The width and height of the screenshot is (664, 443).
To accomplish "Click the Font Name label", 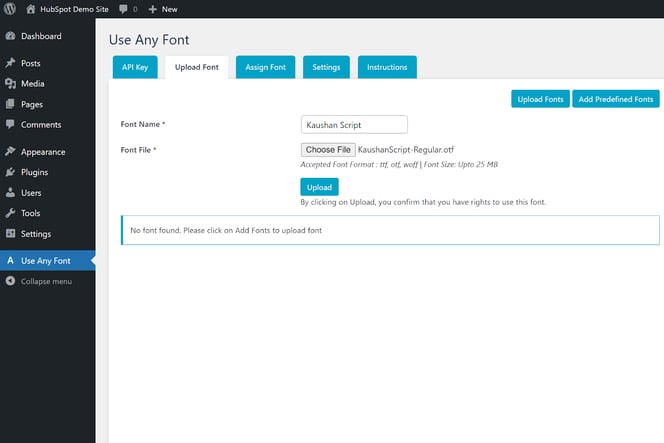I will coord(143,124).
